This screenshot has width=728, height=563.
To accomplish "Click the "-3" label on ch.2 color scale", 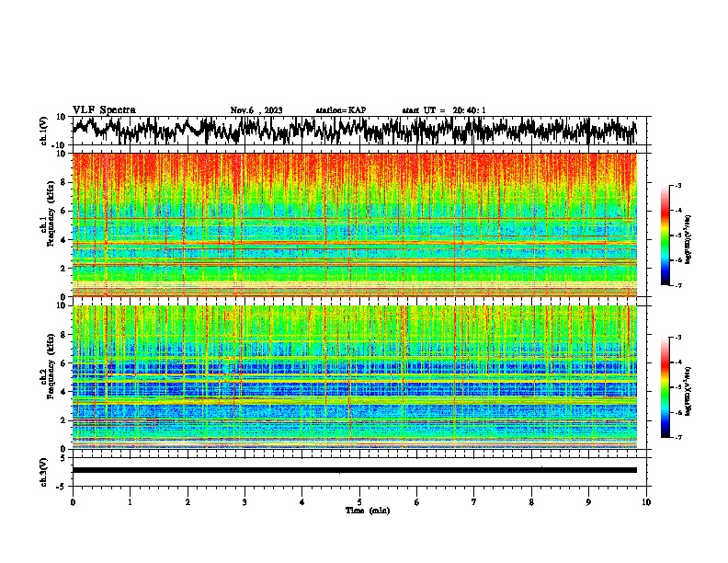I will (678, 338).
